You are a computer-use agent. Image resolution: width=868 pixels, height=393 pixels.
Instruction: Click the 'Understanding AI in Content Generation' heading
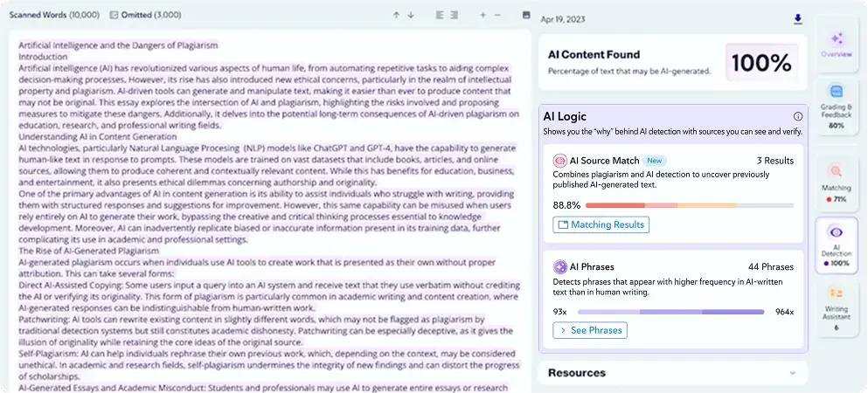[98, 136]
